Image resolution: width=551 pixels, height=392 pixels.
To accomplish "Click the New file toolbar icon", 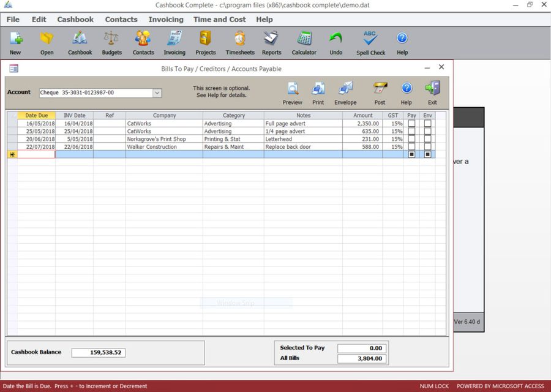I will (16, 39).
